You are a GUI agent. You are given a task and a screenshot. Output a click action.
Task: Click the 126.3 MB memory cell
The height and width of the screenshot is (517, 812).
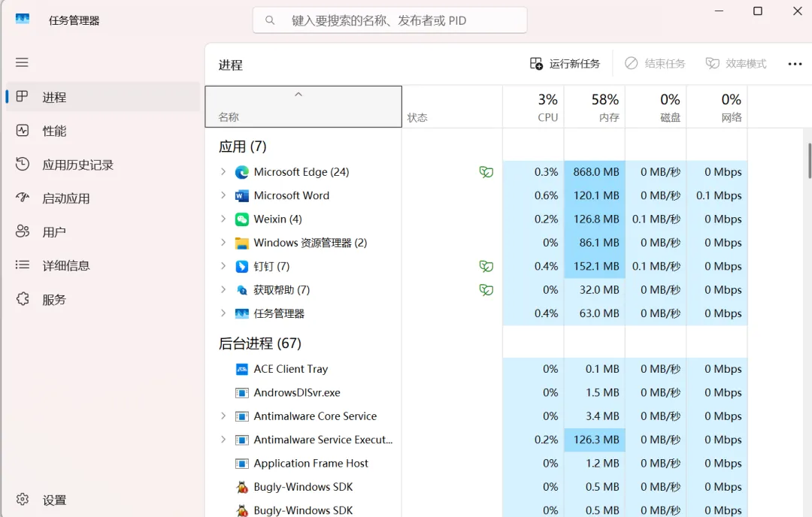pos(595,440)
